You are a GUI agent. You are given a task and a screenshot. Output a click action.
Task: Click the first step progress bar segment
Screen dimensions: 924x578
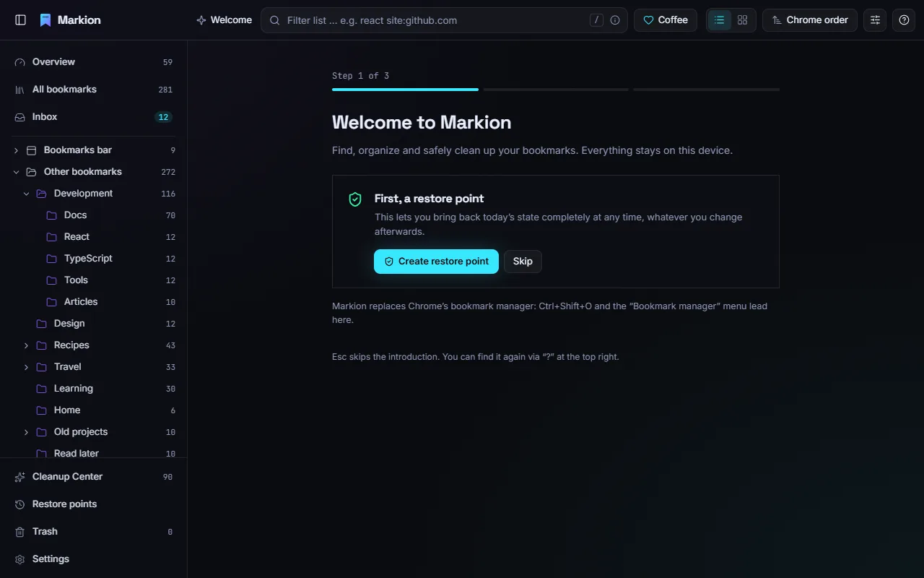pos(405,90)
